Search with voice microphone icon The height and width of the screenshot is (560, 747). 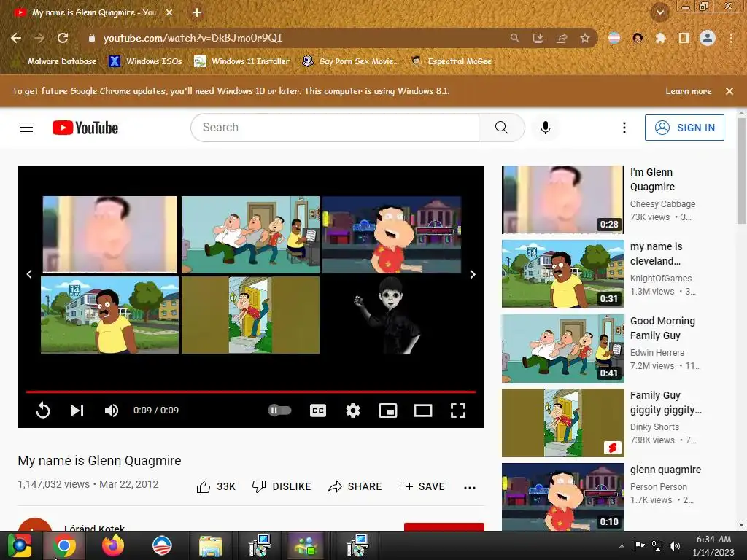click(546, 128)
